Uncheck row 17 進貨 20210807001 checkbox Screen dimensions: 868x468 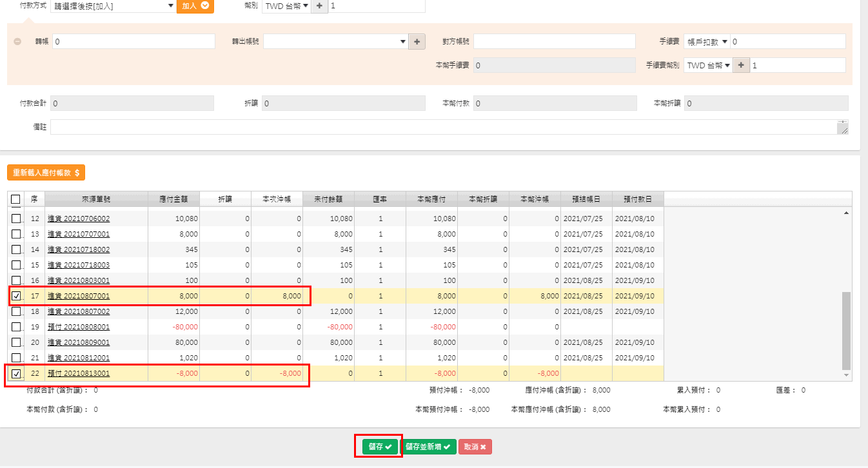(16, 296)
